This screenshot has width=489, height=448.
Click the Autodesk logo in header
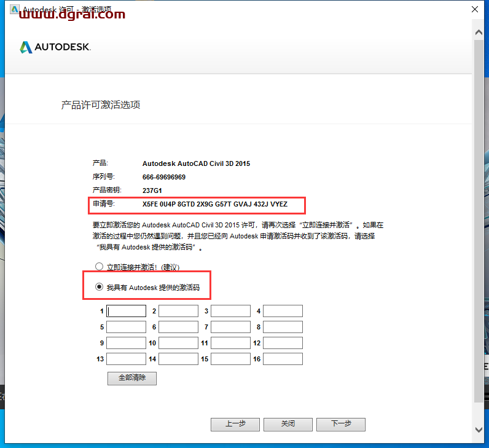coord(55,47)
